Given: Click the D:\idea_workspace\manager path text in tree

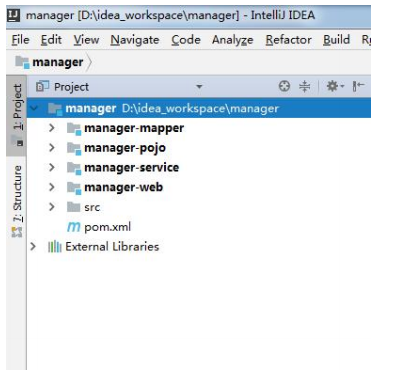Looking at the screenshot, I should tap(200, 109).
